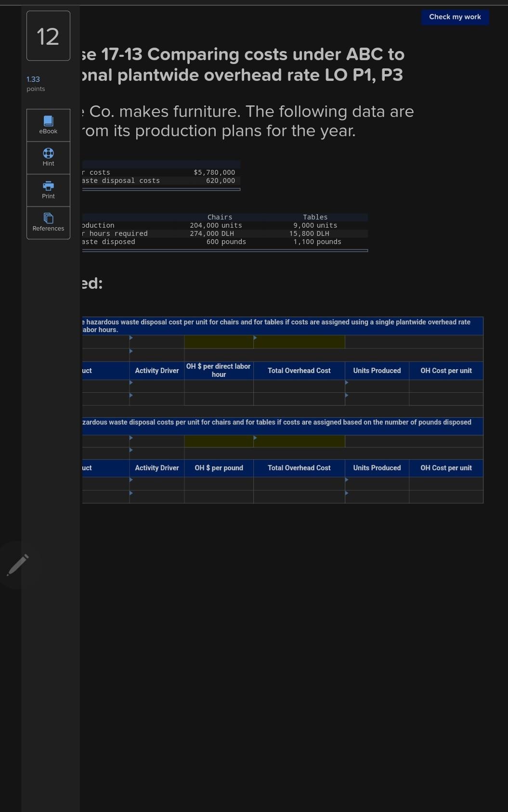Click the pencil edit icon
This screenshot has width=508, height=812.
pos(18,565)
